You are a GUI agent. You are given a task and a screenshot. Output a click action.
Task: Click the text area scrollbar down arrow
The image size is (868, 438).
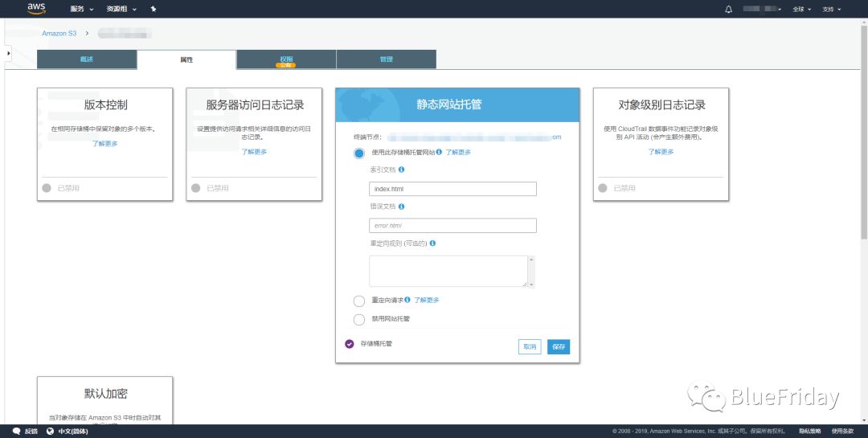(x=531, y=284)
